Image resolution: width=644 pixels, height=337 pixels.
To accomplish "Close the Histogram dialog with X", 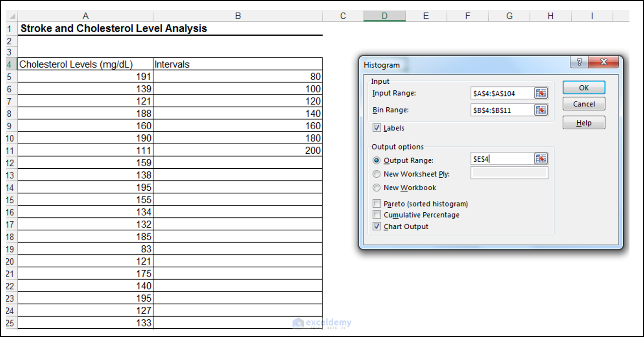I will [604, 62].
